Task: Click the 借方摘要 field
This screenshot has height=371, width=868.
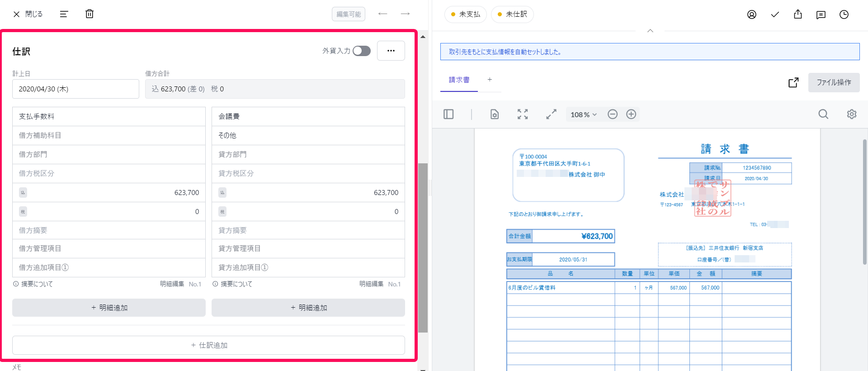Action: [x=109, y=230]
